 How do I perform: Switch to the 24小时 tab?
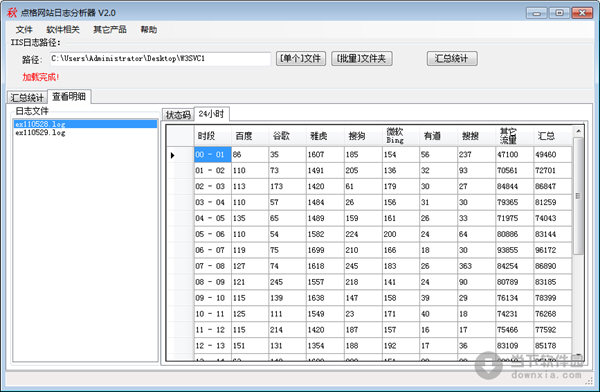(212, 114)
